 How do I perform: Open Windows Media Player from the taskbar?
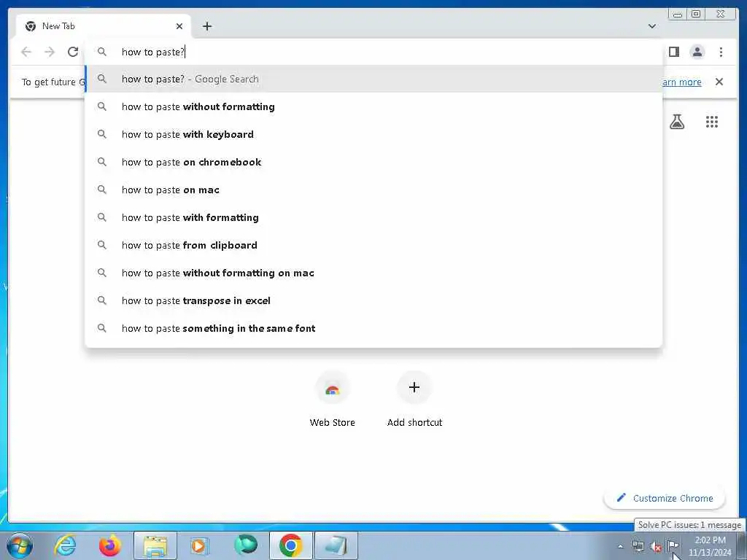point(199,545)
